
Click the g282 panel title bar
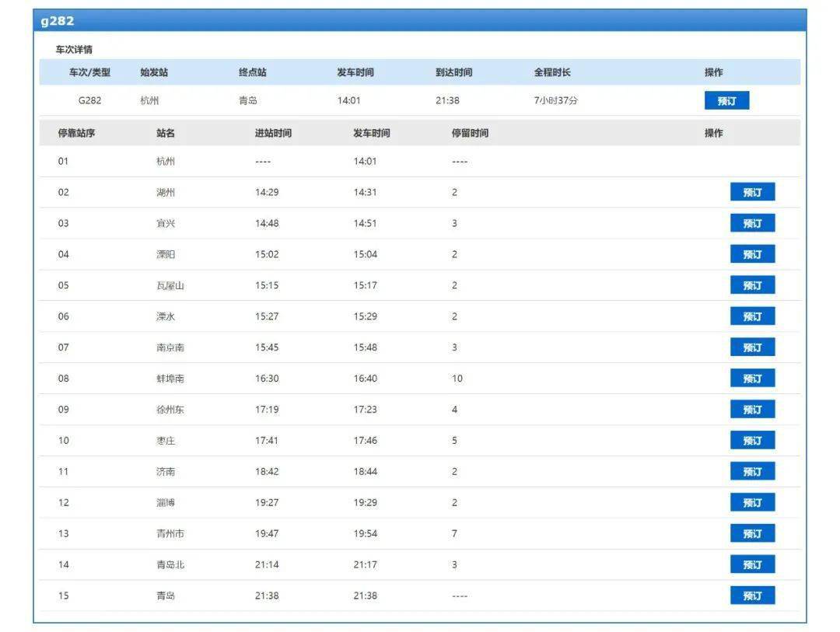point(420,21)
